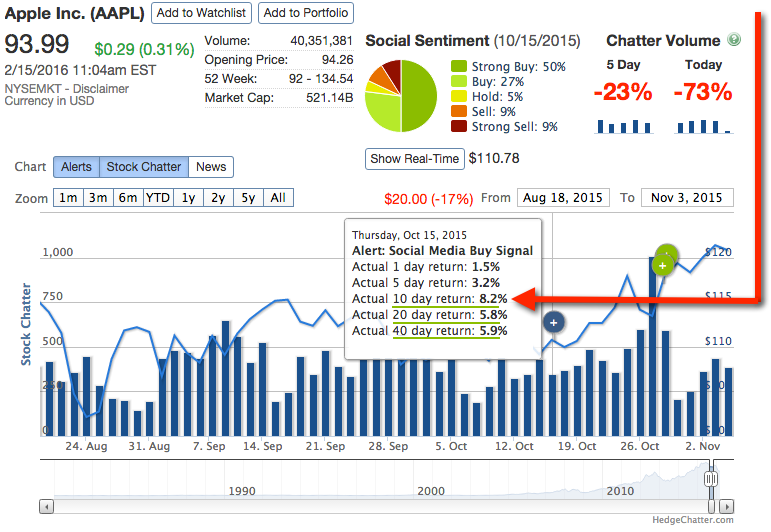Click the 5 Day chatter mini bar chart

tap(623, 126)
